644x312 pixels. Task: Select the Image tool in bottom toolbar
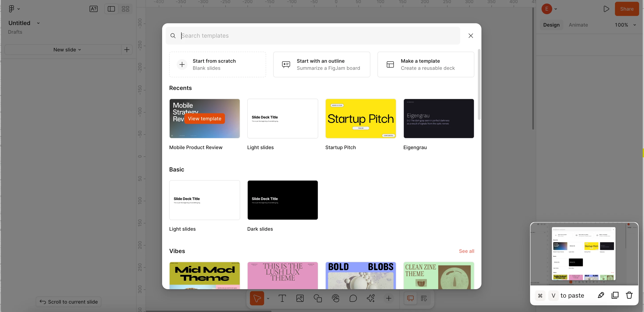[300, 298]
